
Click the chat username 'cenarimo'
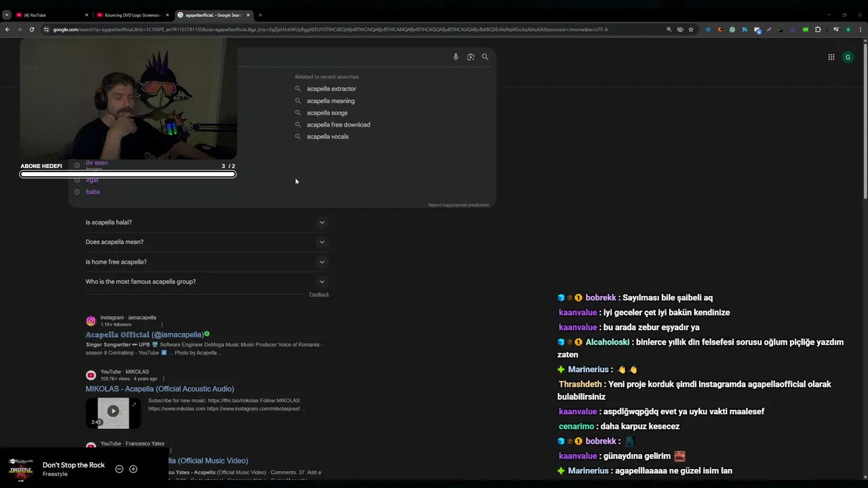[577, 426]
